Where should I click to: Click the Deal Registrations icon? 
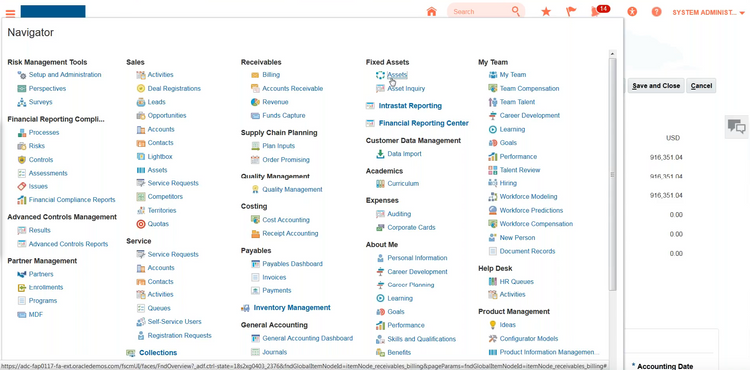coord(141,88)
